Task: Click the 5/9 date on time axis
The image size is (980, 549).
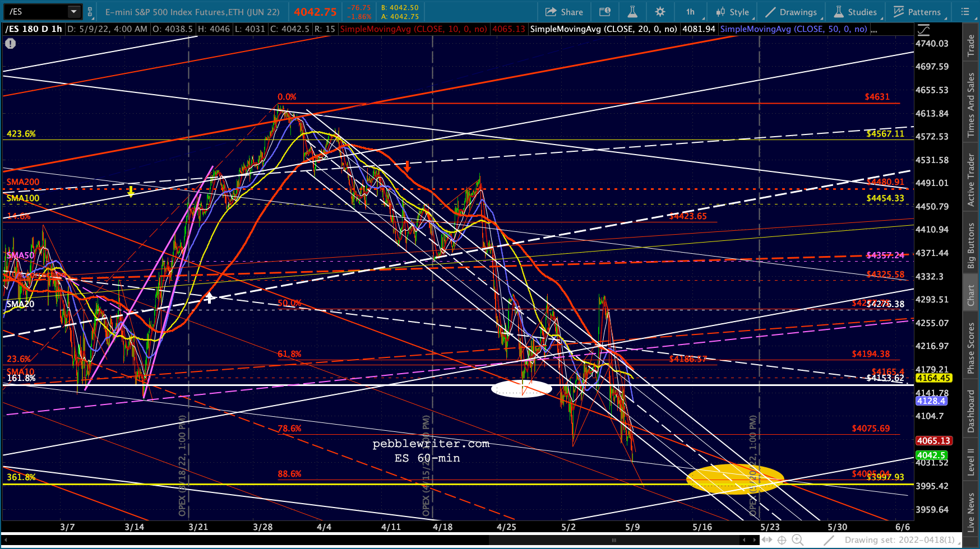Action: [632, 527]
